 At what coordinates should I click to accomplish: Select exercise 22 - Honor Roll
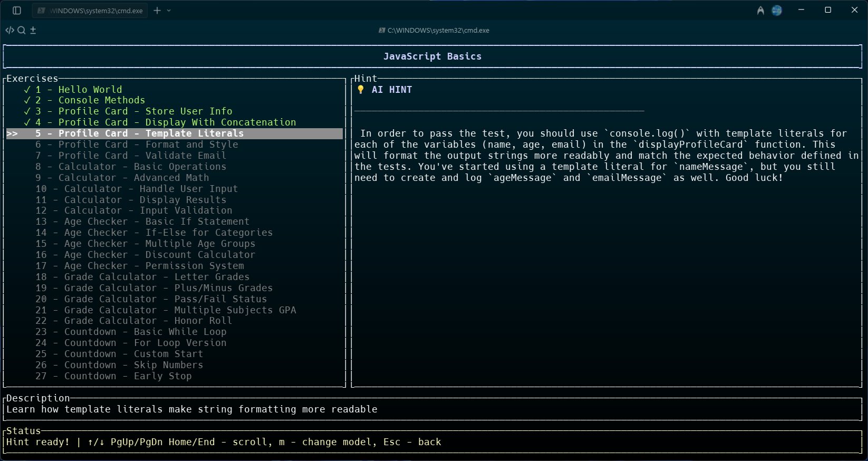click(x=175, y=321)
